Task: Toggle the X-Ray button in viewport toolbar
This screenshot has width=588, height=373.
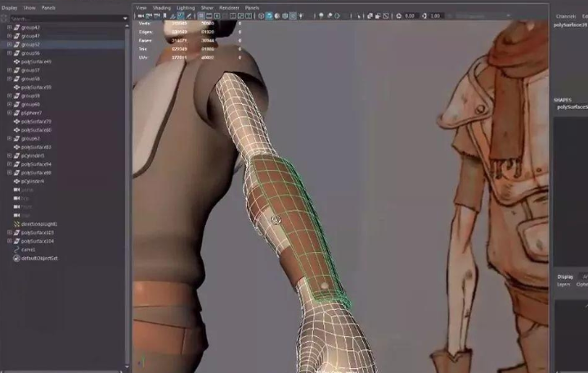Action: 370,16
